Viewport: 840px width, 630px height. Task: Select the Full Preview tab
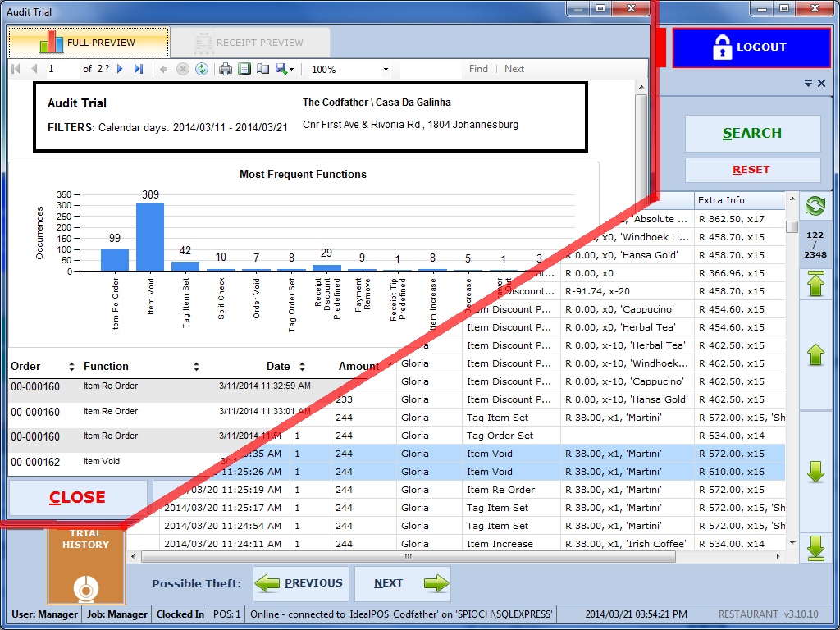(x=89, y=43)
